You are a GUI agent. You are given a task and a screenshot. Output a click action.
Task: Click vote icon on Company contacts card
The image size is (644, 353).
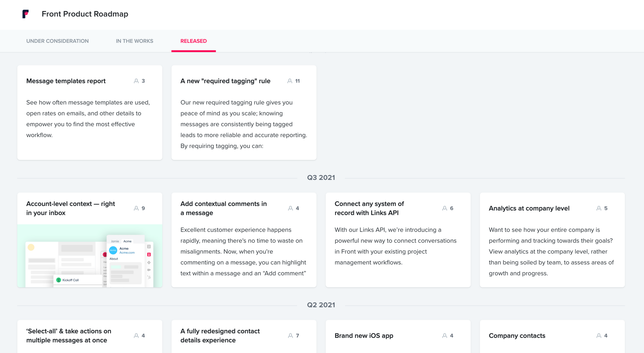tap(599, 336)
